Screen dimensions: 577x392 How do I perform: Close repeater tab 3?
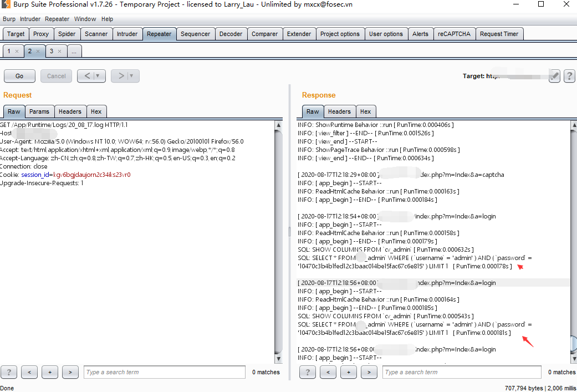point(59,52)
